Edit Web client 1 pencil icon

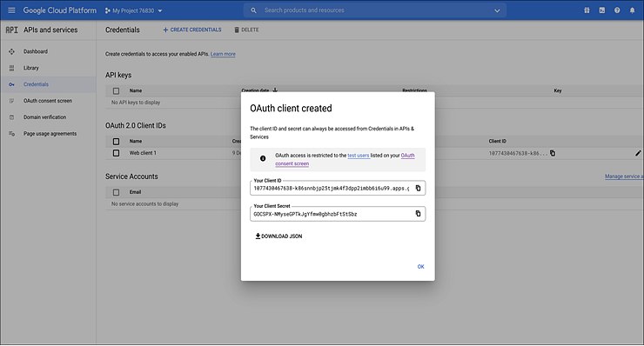click(638, 153)
